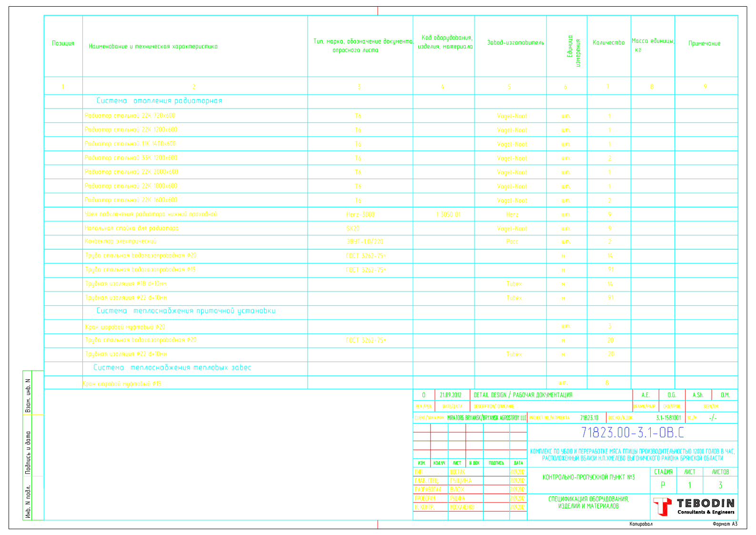Select the client name 'MIRATORG BRYANSK' field
The height and width of the screenshot is (535, 756).
(486, 418)
